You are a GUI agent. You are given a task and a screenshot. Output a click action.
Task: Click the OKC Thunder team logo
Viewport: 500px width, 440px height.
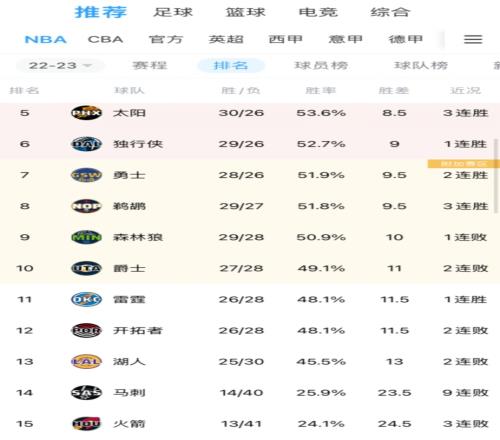coord(86,299)
